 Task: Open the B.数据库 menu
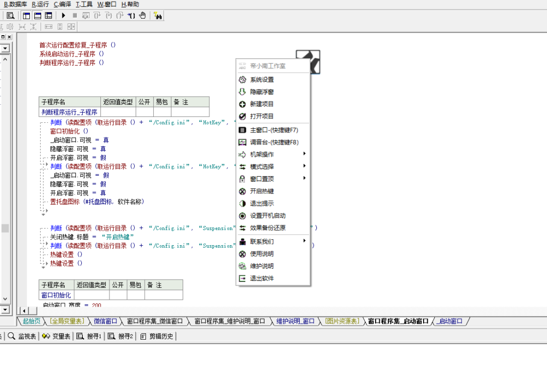click(x=15, y=4)
